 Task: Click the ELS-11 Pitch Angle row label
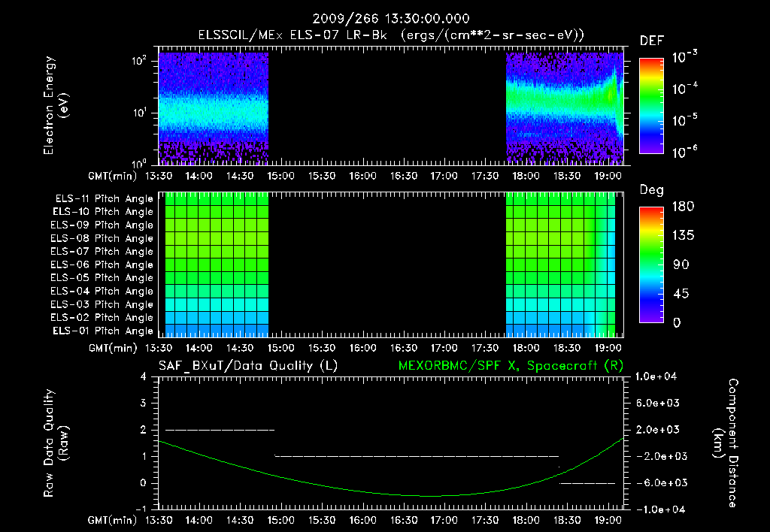[x=104, y=199]
